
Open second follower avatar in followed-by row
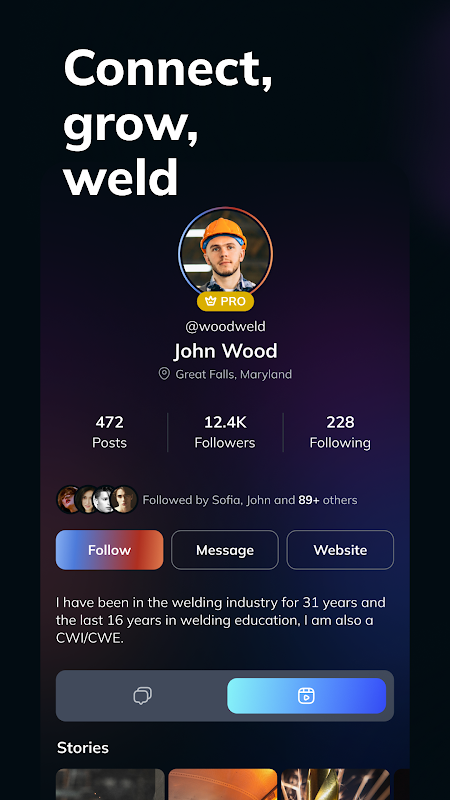(87, 499)
